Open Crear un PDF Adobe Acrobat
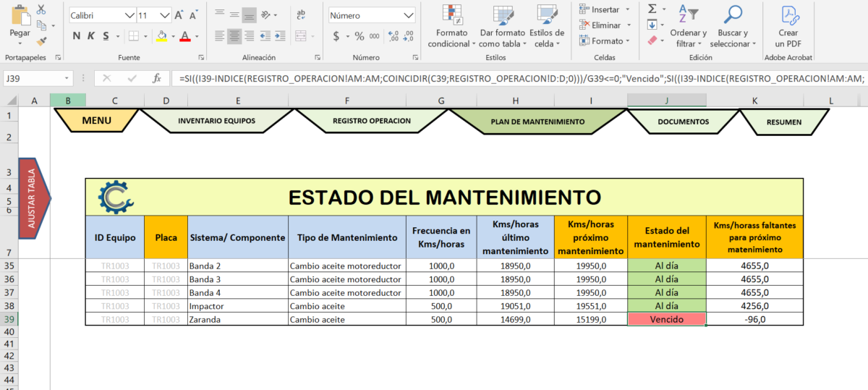Viewport: 868px width, 390px height. click(x=788, y=27)
